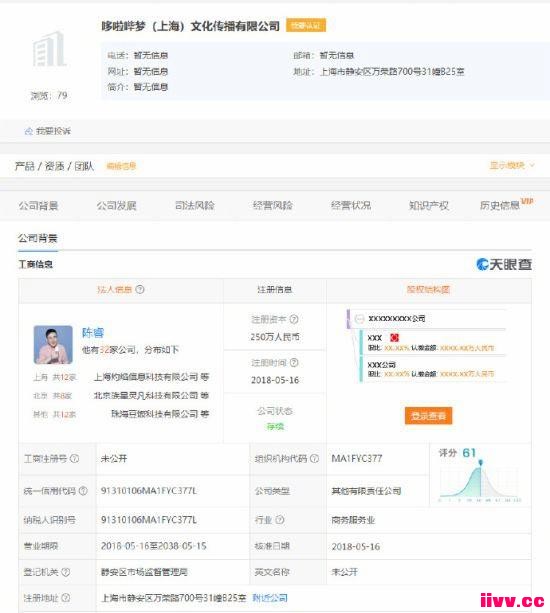The image size is (550, 613).
Task: Click the header address 上海市静安区万荣路700号31幢B25室
Action: pyautogui.click(x=392, y=72)
